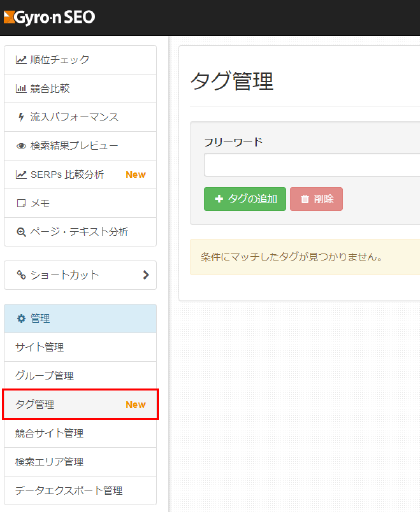
Task: Go to 競合サイト管理
Action: click(80, 433)
